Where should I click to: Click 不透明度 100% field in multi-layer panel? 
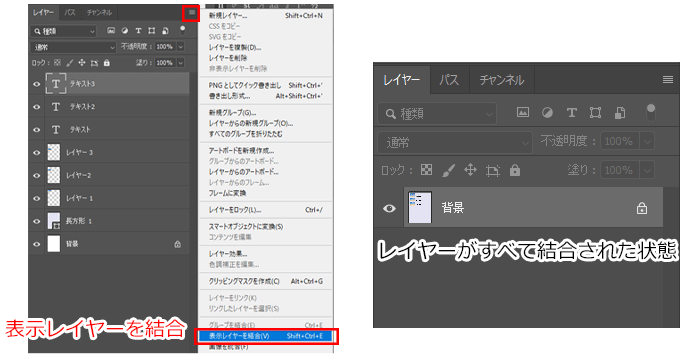(165, 46)
